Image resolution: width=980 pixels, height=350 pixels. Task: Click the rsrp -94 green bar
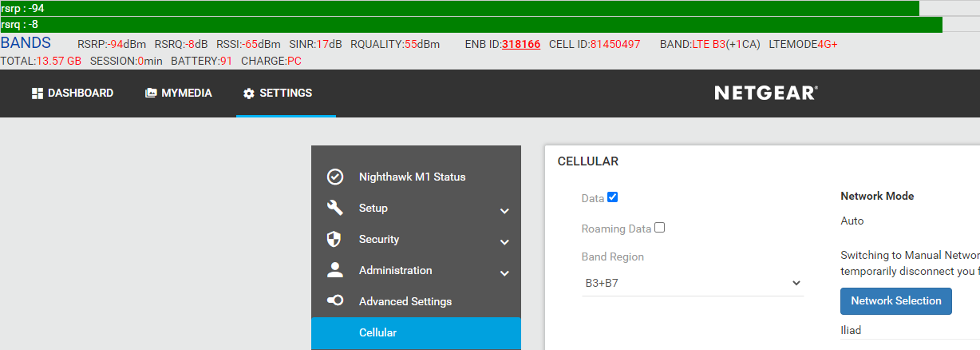[x=460, y=8]
